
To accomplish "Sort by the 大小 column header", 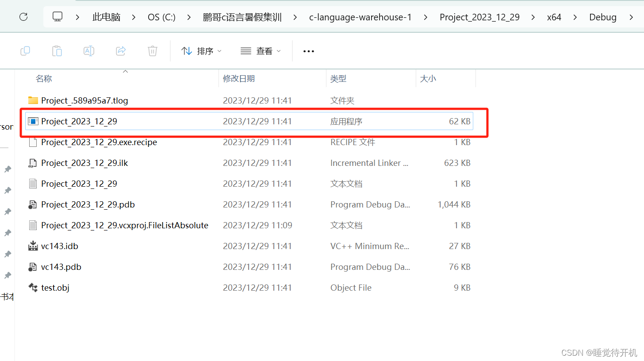I will click(428, 79).
